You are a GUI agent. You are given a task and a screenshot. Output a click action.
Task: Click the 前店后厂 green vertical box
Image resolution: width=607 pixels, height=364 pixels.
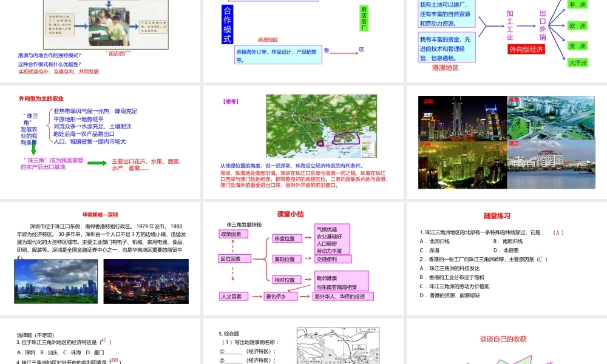click(x=364, y=18)
